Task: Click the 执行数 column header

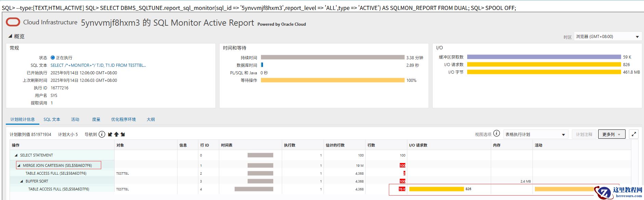Action: (x=303, y=145)
